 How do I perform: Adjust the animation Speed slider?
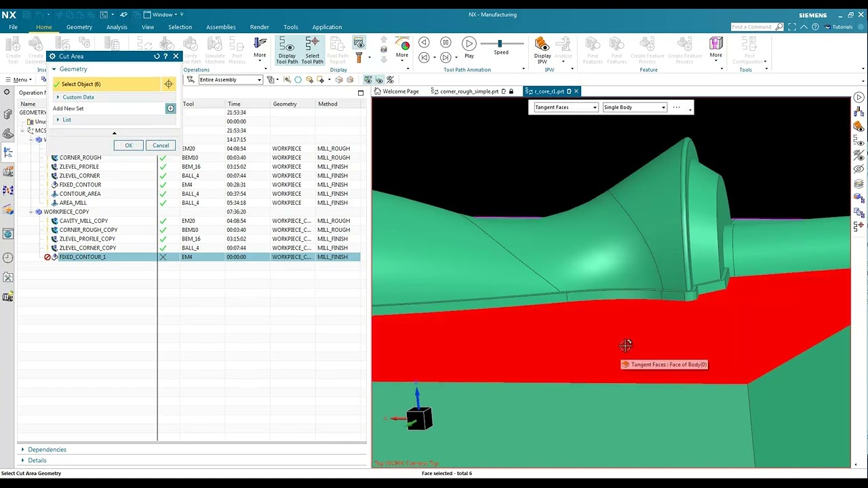pos(500,43)
